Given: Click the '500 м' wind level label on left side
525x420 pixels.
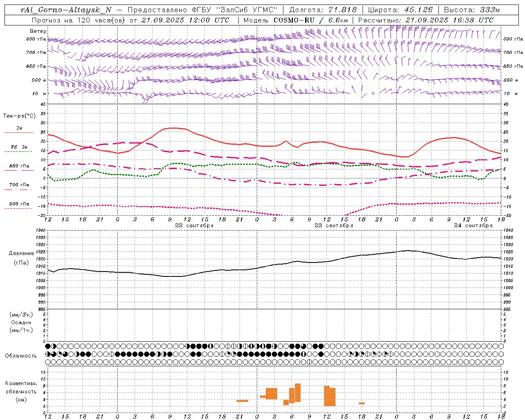Looking at the screenshot, I should click(39, 80).
